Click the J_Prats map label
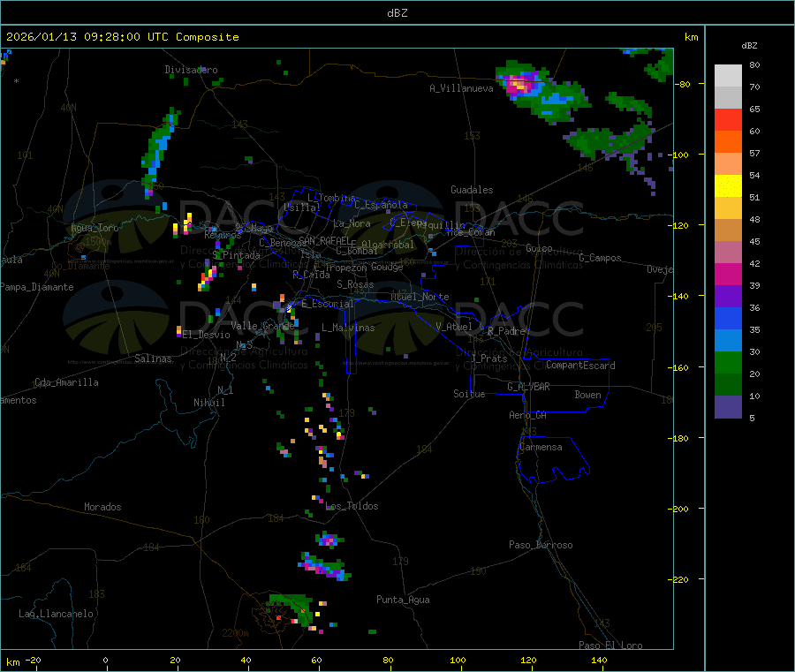 488,359
